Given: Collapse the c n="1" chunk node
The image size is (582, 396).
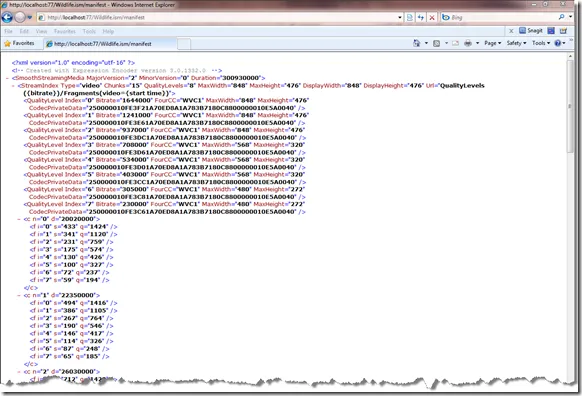Looking at the screenshot, I should [19, 295].
